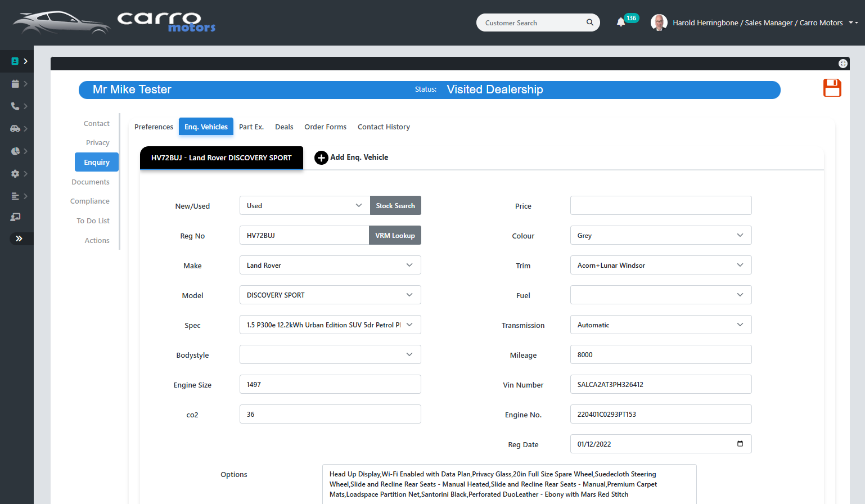The image size is (865, 504).
Task: Click the Add Enq. Vehicle plus icon
Action: pos(321,157)
